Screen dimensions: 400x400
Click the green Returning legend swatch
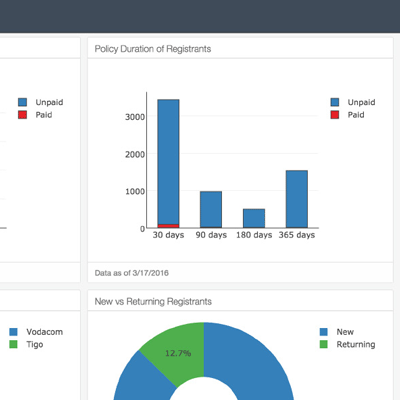(x=323, y=344)
